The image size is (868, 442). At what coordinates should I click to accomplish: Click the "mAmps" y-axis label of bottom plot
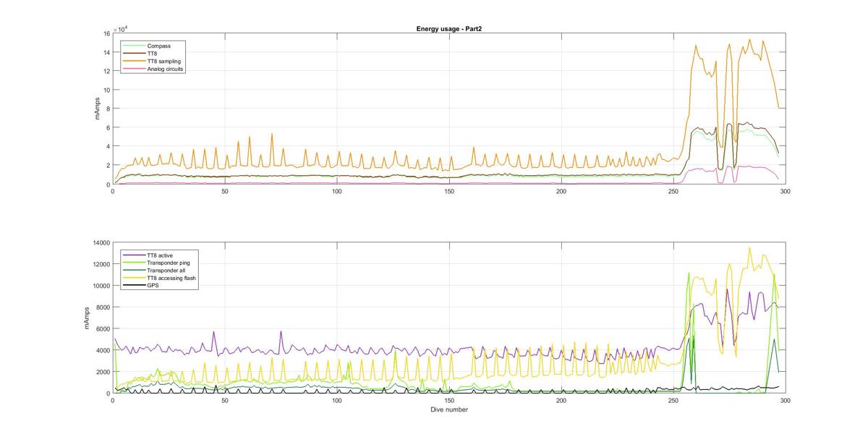pos(88,318)
